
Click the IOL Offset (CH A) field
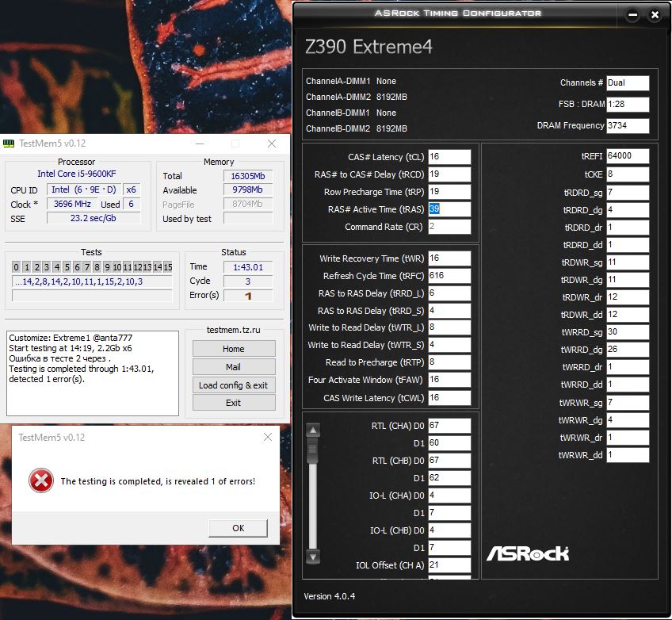(449, 565)
